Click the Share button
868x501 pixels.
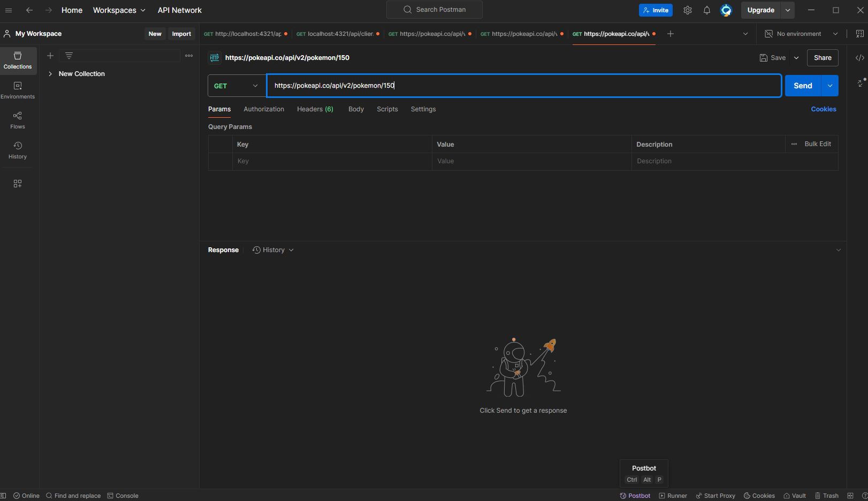(x=823, y=58)
